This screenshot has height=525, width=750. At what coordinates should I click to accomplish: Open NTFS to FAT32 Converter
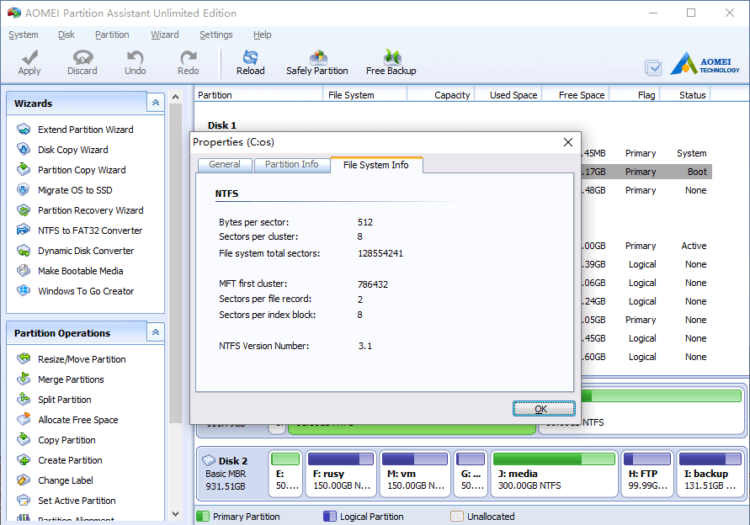click(x=90, y=231)
